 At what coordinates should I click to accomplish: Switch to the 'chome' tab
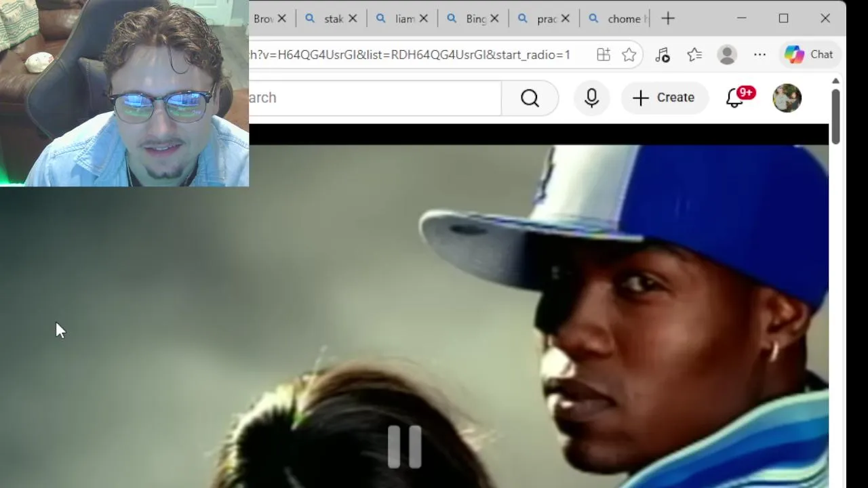pyautogui.click(x=614, y=19)
